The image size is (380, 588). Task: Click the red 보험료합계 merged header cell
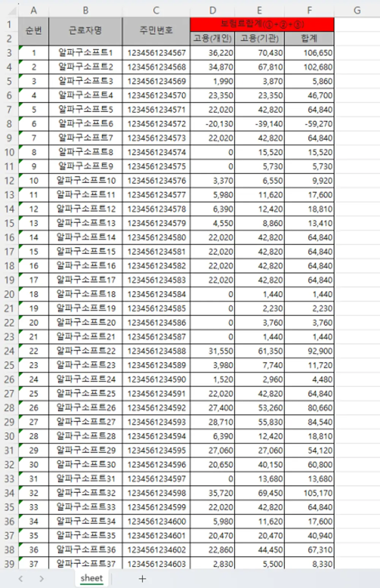click(x=262, y=24)
